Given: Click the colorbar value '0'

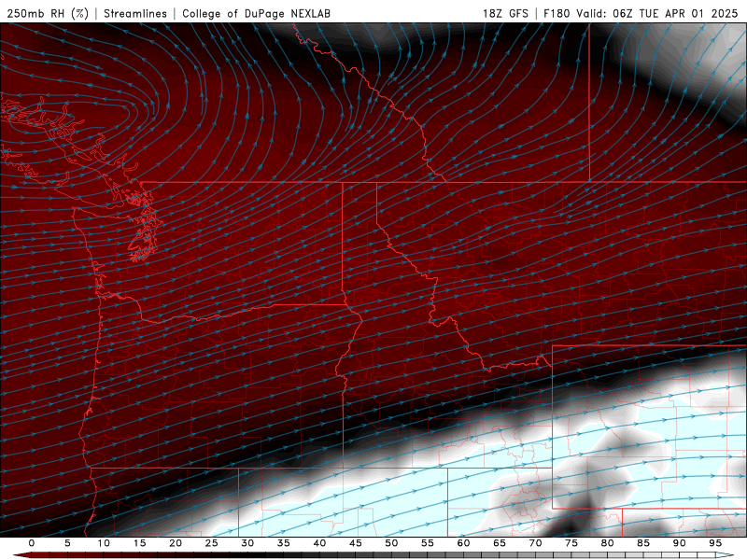Looking at the screenshot, I should click(x=32, y=543).
